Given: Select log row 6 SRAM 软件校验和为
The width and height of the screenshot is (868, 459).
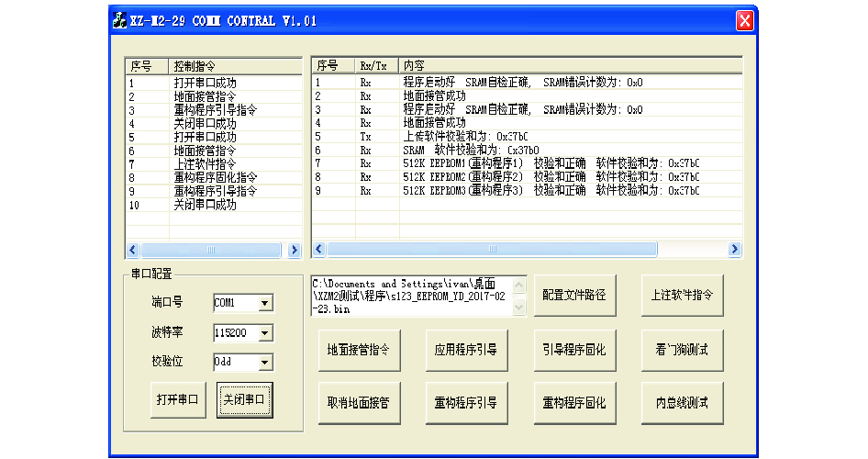Looking at the screenshot, I should tap(527, 150).
